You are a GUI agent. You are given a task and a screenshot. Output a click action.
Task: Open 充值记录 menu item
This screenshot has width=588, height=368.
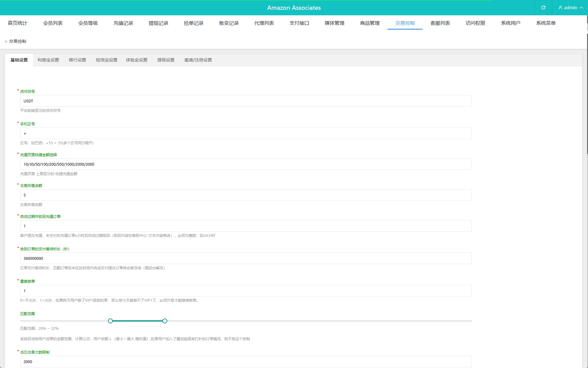tap(123, 23)
